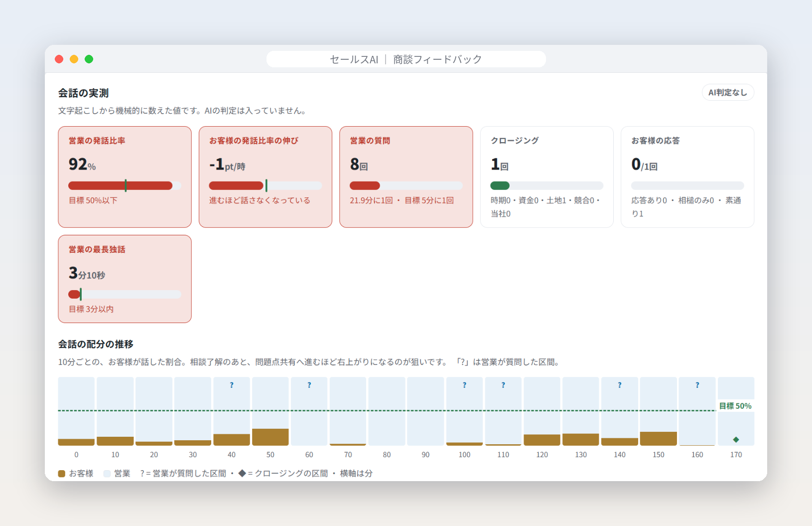Click the brown customer bar at minute 0
The width and height of the screenshot is (812, 526).
[x=76, y=442]
